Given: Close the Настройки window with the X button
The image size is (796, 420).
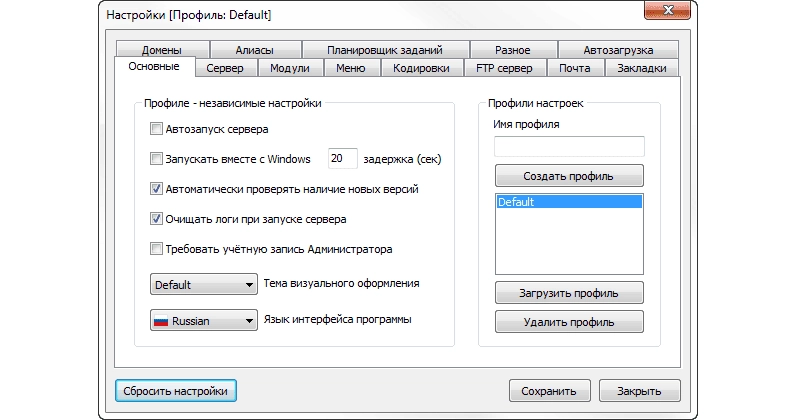Looking at the screenshot, I should [x=668, y=10].
